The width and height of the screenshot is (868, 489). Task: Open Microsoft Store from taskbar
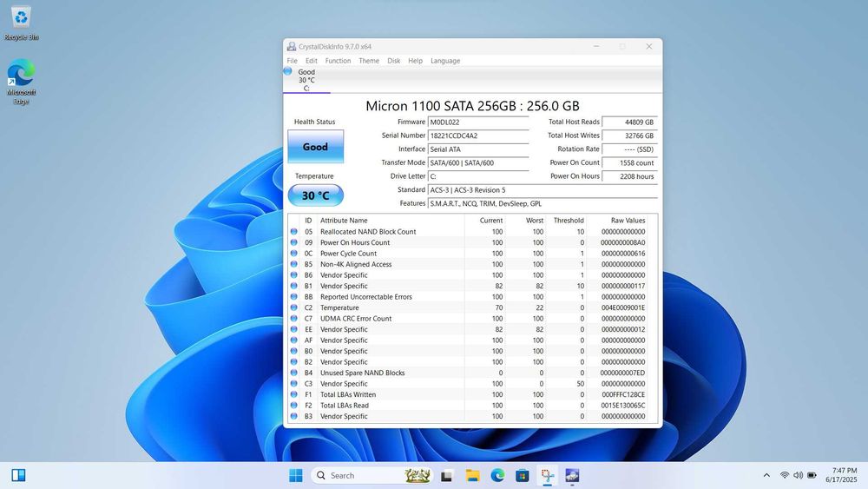click(x=522, y=475)
